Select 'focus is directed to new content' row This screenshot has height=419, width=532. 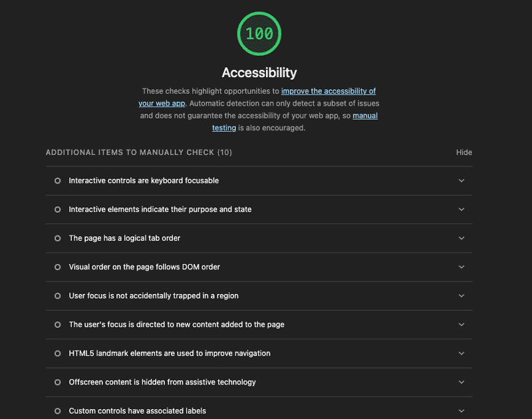pyautogui.click(x=176, y=325)
